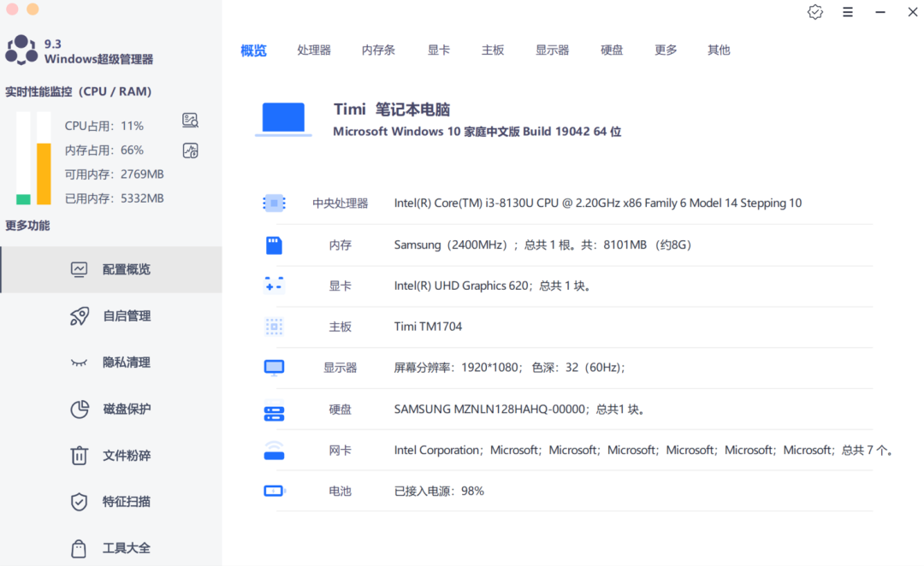Click the 硬盘 disk icon

coord(274,410)
